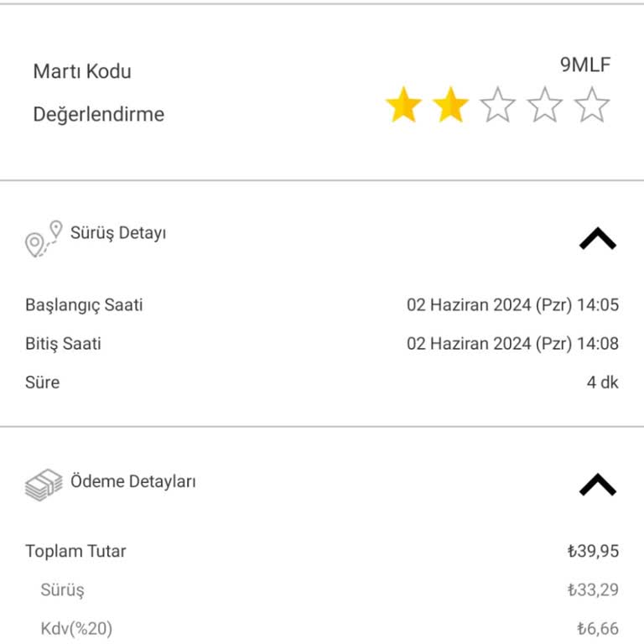Click the Martı Kodu value 9MLF
This screenshot has height=644, width=644.
(x=585, y=65)
